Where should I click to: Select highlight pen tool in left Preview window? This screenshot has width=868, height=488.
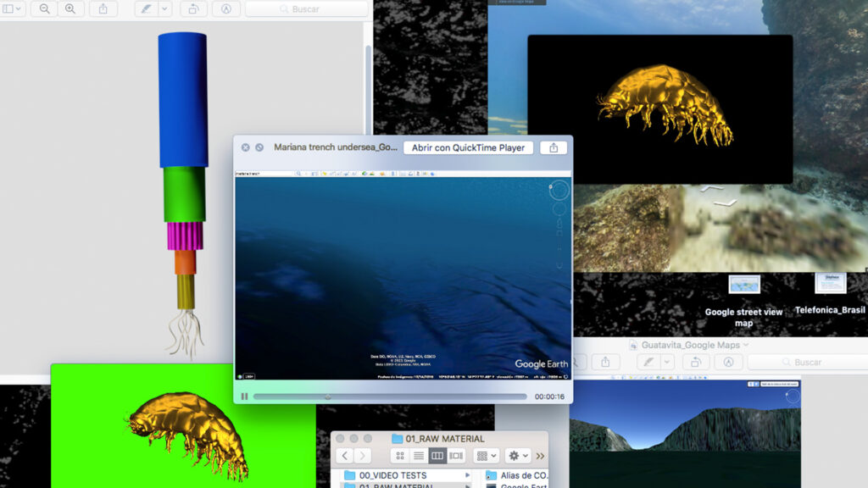[x=146, y=8]
